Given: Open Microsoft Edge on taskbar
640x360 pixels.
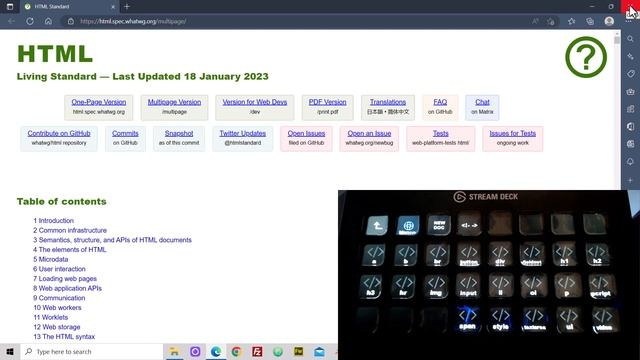Looking at the screenshot, I should tap(216, 351).
